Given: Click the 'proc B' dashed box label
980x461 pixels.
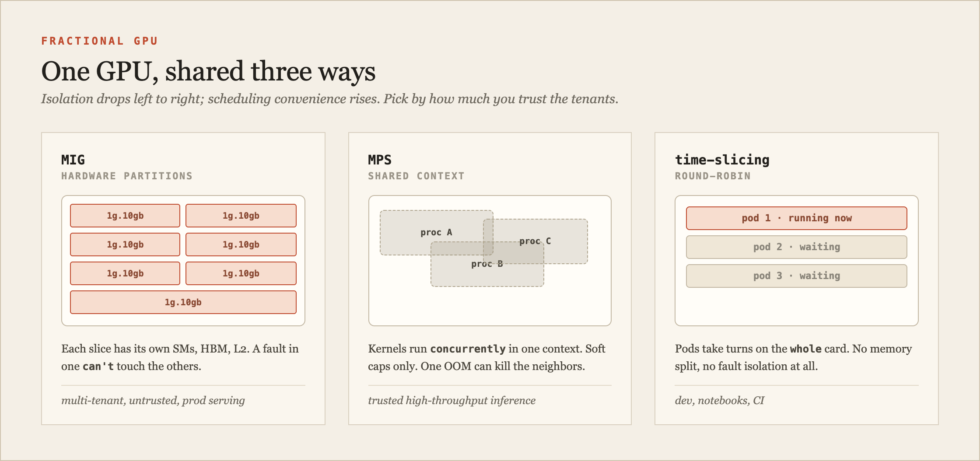Looking at the screenshot, I should 487,264.
